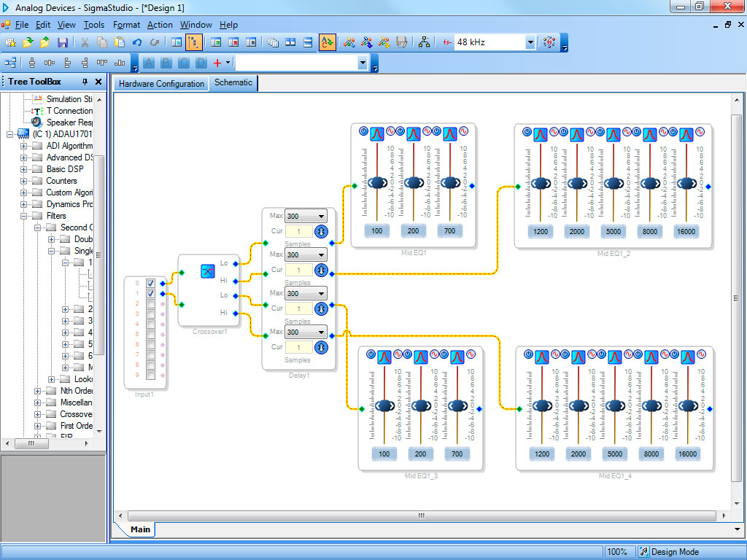Open the Crossover1 filter settings icon
747x560 pixels.
[x=207, y=271]
